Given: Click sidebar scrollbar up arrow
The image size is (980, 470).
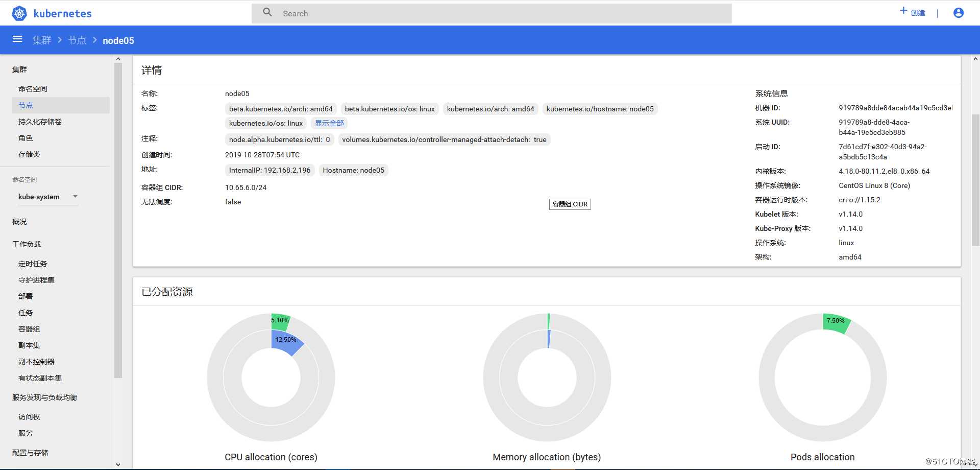Looking at the screenshot, I should pyautogui.click(x=118, y=59).
